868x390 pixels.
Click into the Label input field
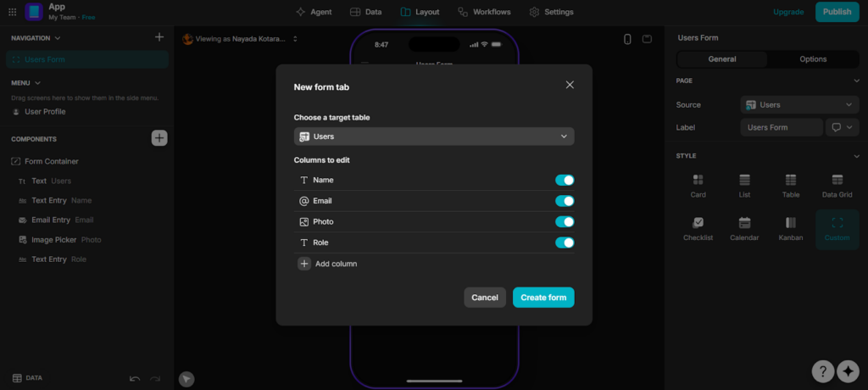pyautogui.click(x=781, y=127)
